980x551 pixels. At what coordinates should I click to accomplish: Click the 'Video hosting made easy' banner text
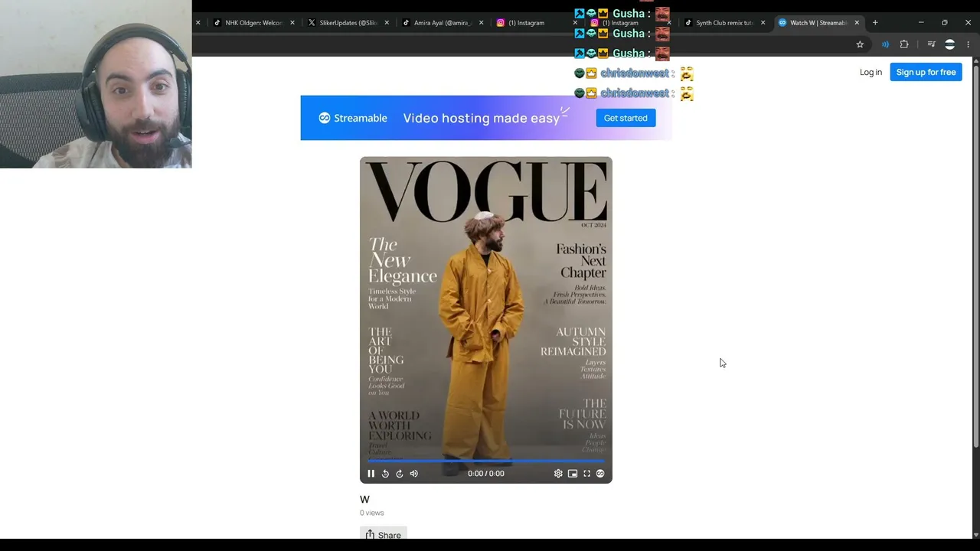point(482,118)
